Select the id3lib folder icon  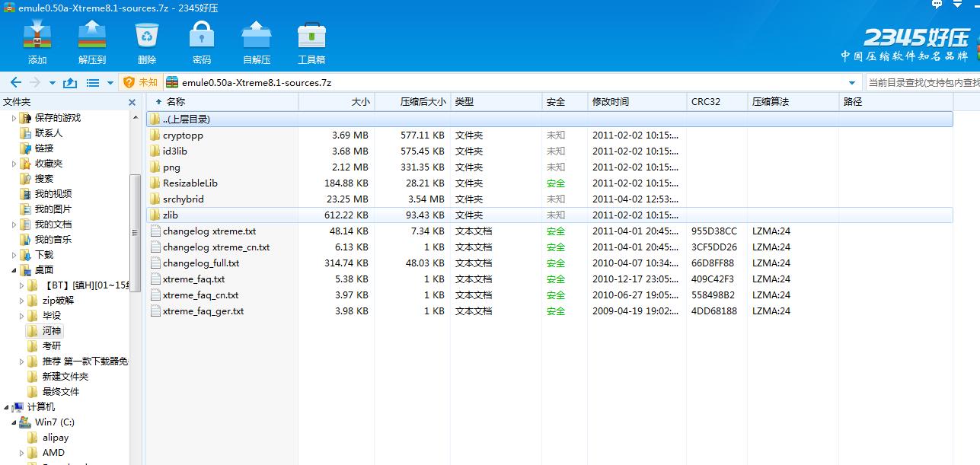(x=155, y=151)
